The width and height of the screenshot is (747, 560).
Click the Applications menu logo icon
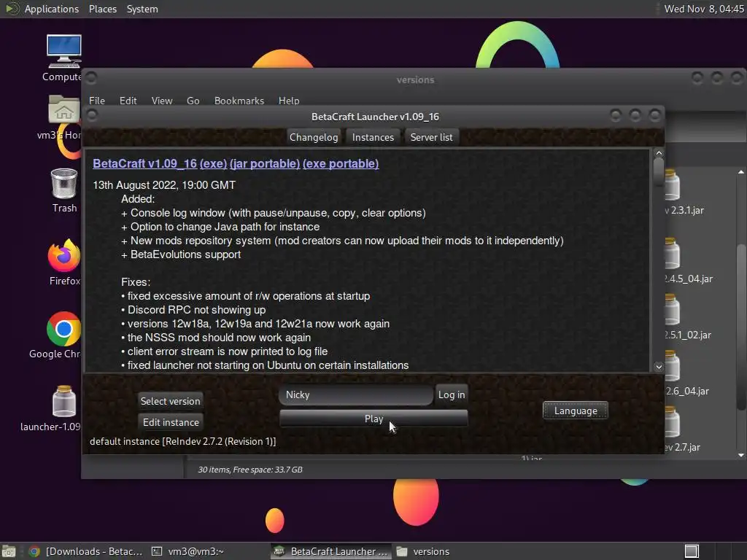coord(12,9)
